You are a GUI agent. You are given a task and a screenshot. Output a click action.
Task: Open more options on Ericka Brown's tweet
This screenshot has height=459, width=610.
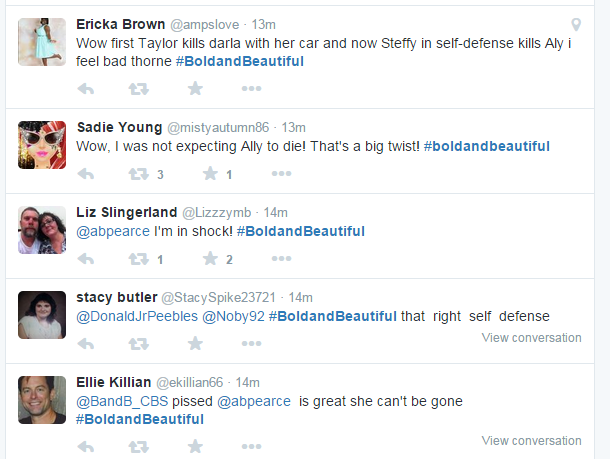point(253,88)
